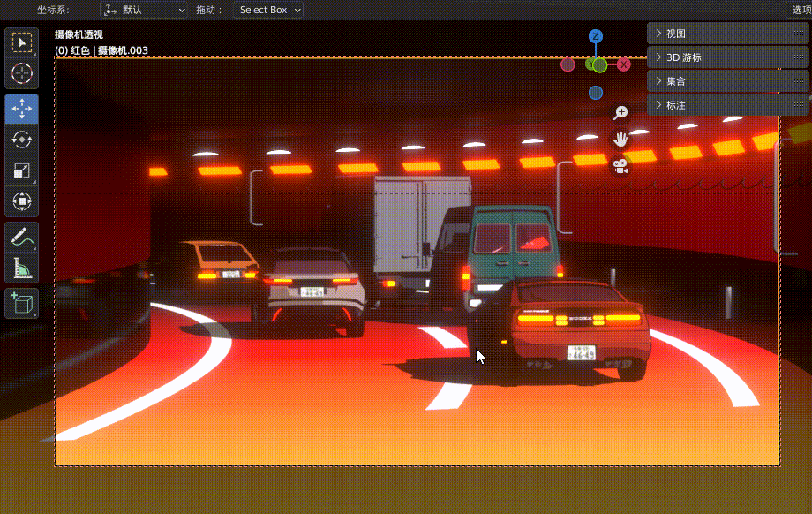Image resolution: width=812 pixels, height=514 pixels.
Task: Toggle camera view with camera icon
Action: tap(620, 166)
